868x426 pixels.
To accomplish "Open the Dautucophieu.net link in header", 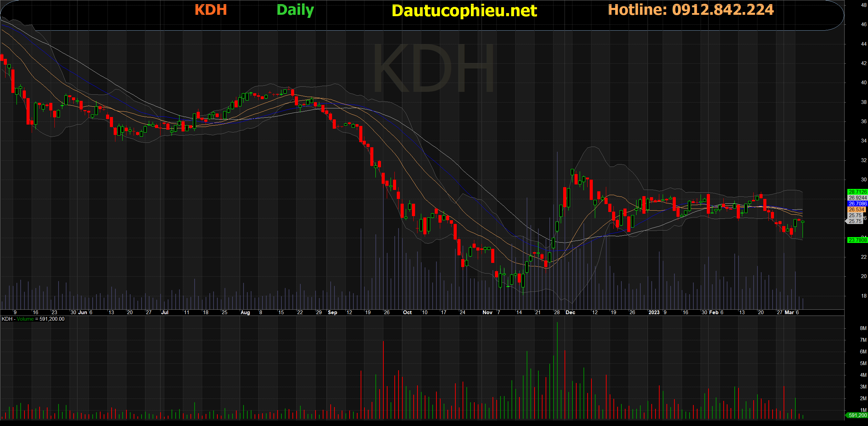I will click(464, 11).
